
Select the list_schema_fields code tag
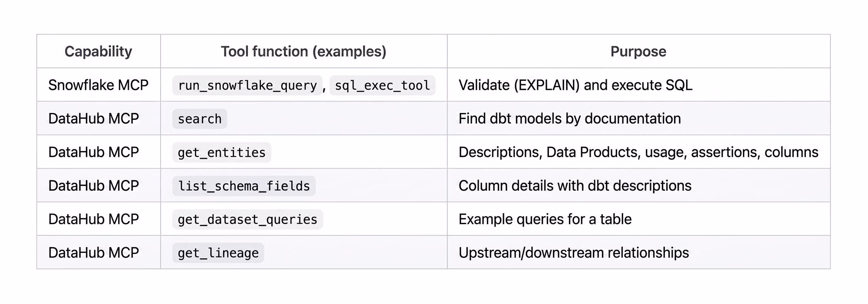[x=244, y=186]
